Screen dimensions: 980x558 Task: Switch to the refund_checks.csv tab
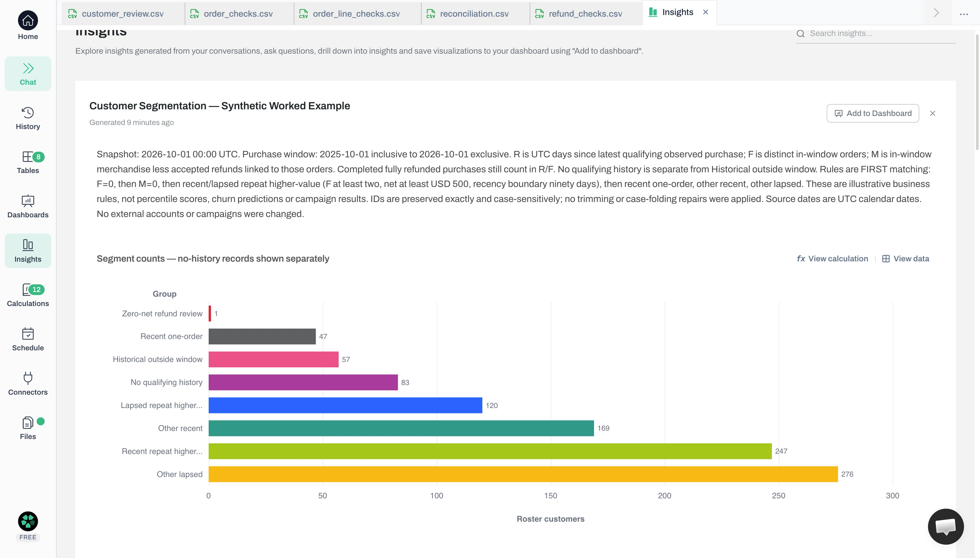coord(585,14)
